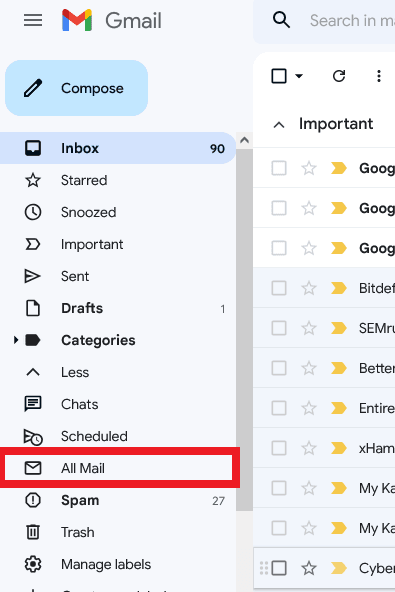Open the Chats folder
Image resolution: width=395 pixels, height=592 pixels.
click(117, 404)
